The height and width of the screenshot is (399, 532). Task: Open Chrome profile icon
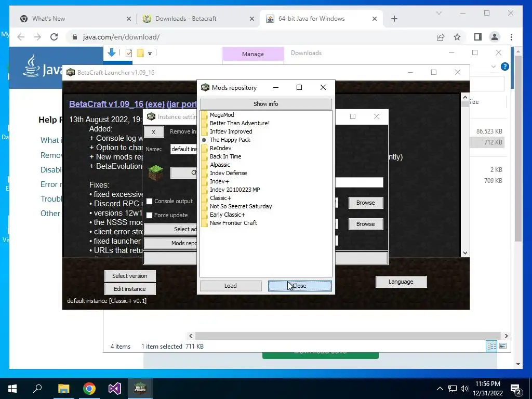tap(495, 37)
